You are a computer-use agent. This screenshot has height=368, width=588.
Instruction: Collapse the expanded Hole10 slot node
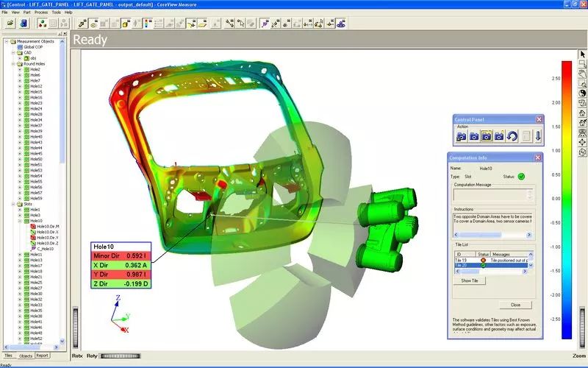(20, 221)
